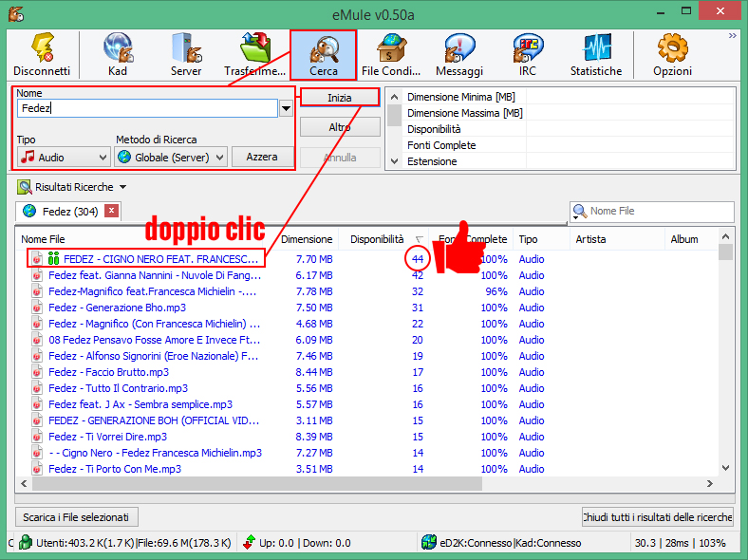
Task: Click Scarica i File selezionati button
Action: tap(76, 517)
